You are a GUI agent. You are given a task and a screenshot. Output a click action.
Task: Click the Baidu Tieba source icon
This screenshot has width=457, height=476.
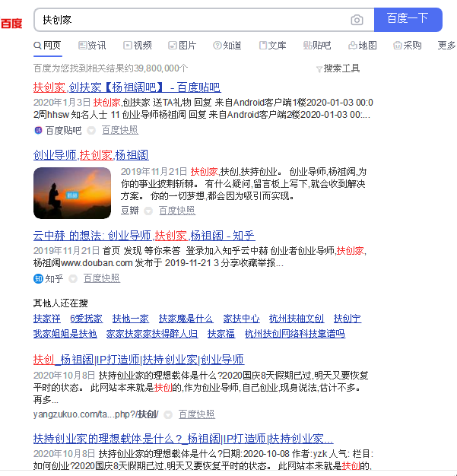pyautogui.click(x=38, y=131)
